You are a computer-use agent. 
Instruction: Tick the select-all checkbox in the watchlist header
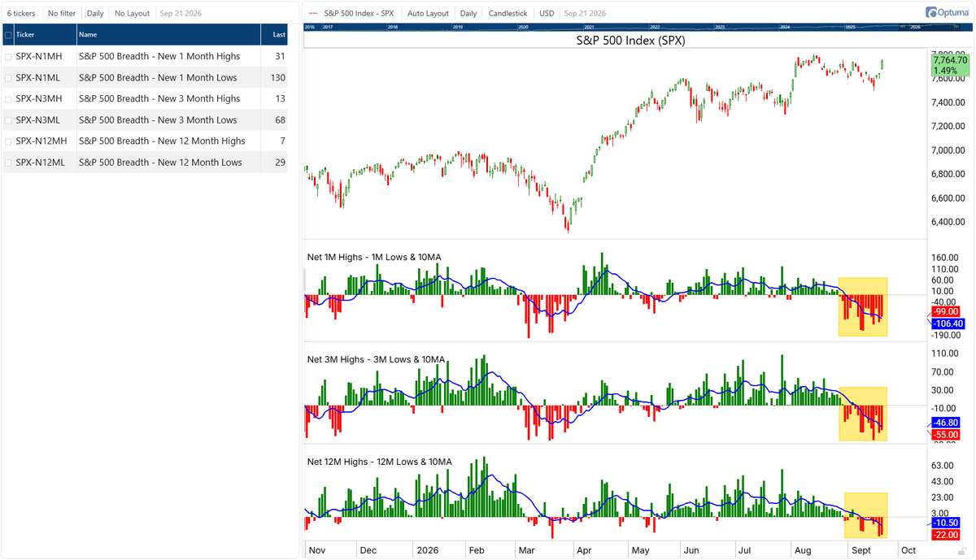pos(8,35)
